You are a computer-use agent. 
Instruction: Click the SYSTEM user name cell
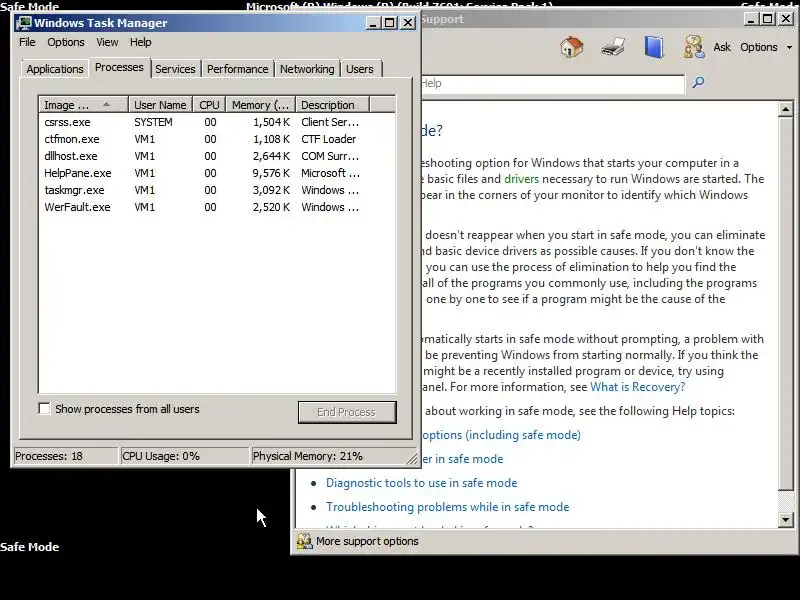click(x=153, y=122)
